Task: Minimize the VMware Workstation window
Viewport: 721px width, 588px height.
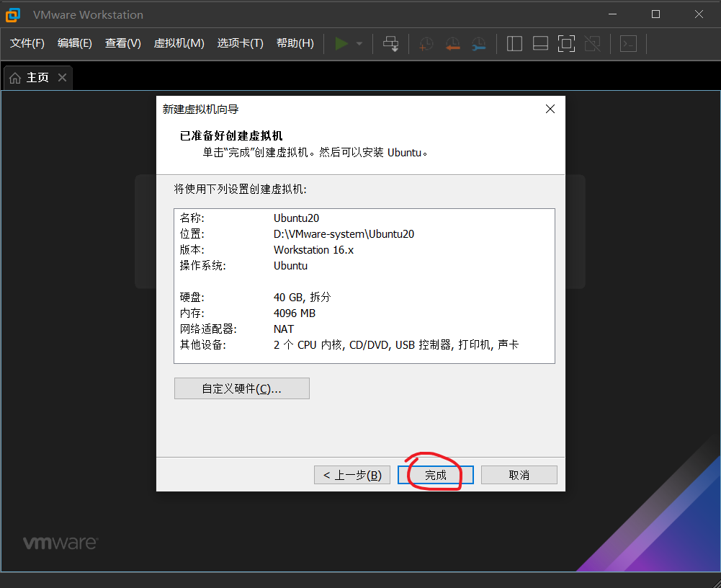Action: coord(612,14)
